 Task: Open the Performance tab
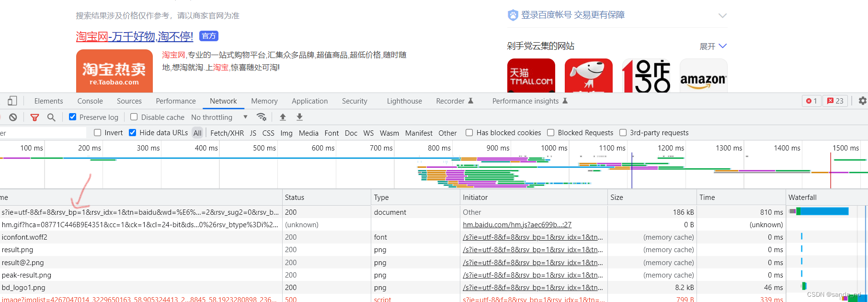tap(176, 101)
